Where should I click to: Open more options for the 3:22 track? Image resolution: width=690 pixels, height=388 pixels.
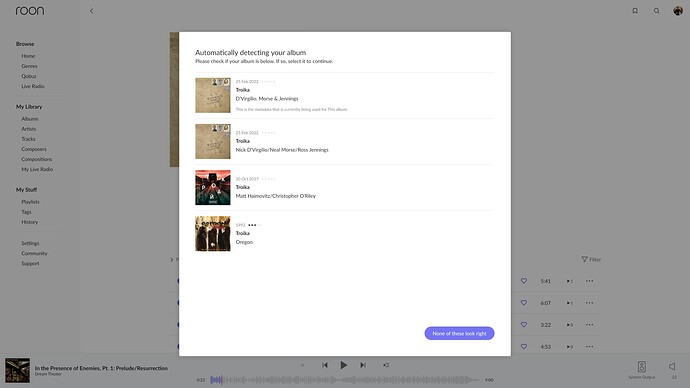(x=590, y=325)
